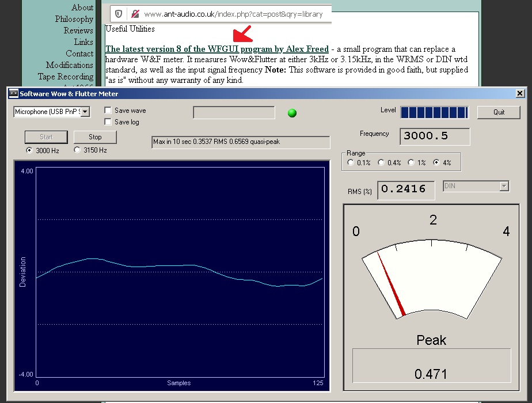
Task: Click the empty status field beside green light
Action: pyautogui.click(x=234, y=113)
